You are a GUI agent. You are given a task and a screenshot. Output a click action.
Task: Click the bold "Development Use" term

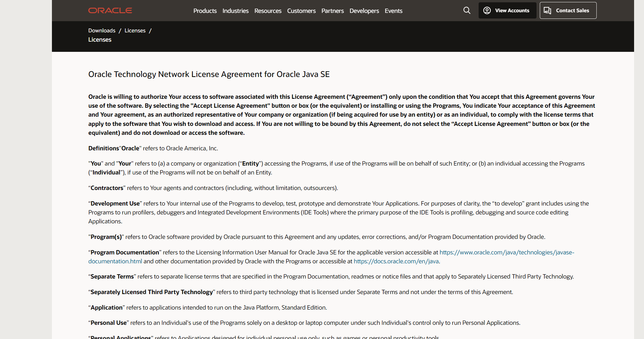115,204
